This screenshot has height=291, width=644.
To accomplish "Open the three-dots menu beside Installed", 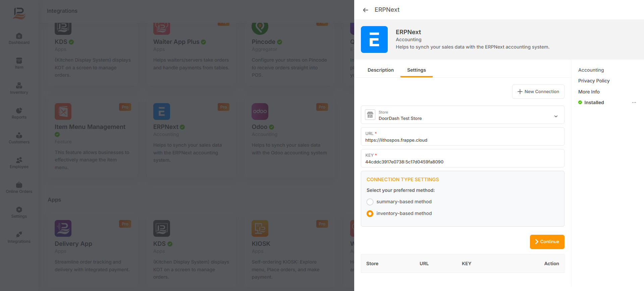I will click(x=634, y=102).
